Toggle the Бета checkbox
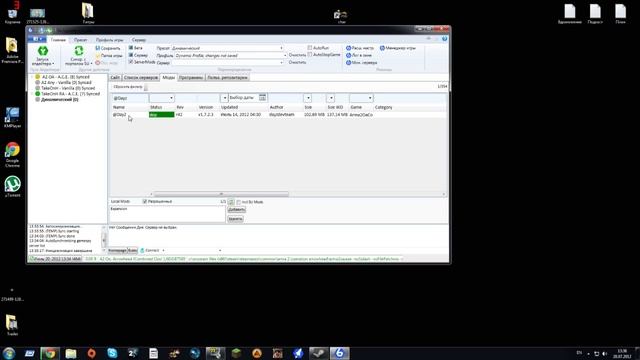The width and height of the screenshot is (640, 360). pyautogui.click(x=131, y=48)
